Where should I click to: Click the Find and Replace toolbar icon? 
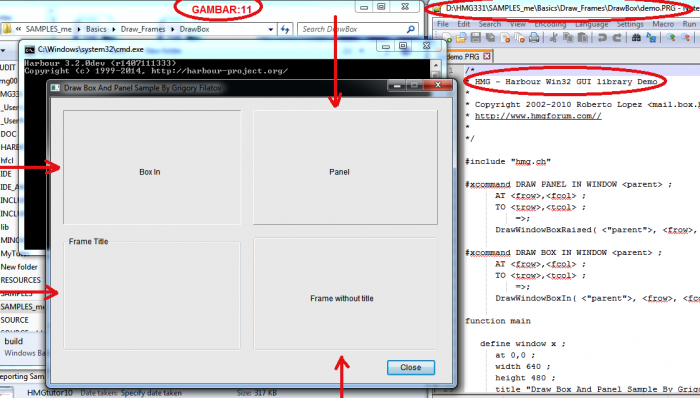[x=651, y=38]
